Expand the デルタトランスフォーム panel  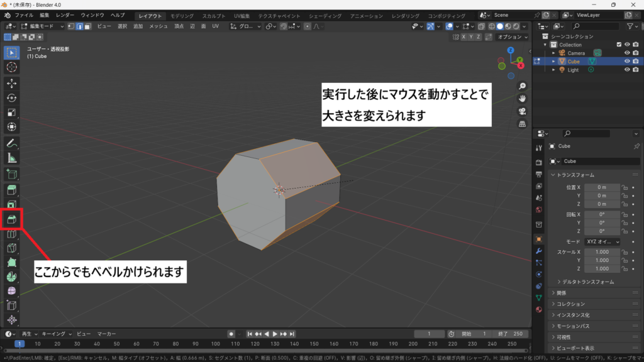click(x=588, y=282)
